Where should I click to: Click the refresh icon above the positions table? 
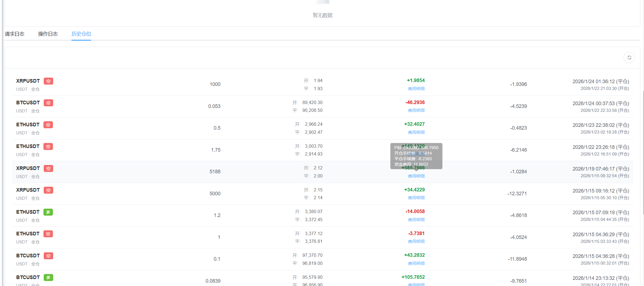pyautogui.click(x=629, y=58)
